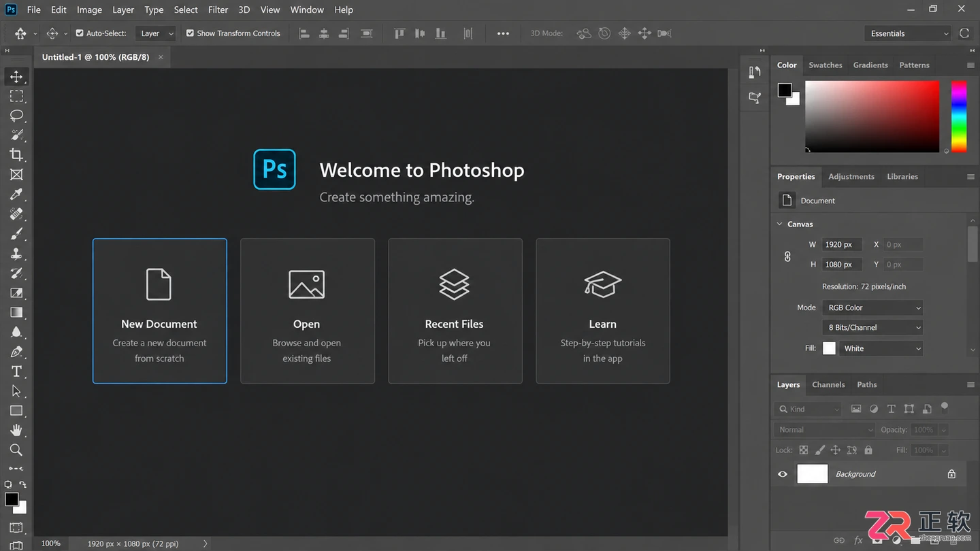
Task: Open the three-dots align options in options bar
Action: coord(503,33)
